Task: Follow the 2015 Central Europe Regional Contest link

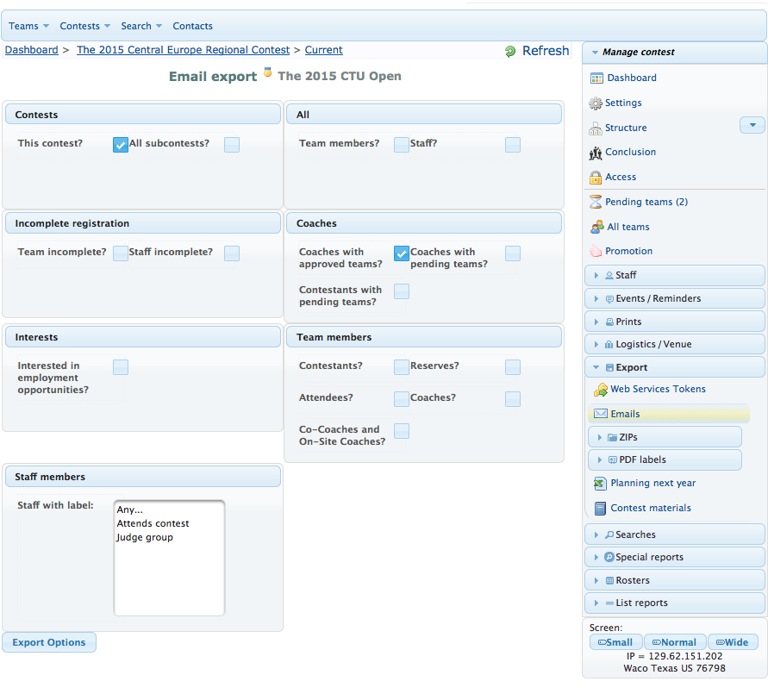Action: (183, 50)
